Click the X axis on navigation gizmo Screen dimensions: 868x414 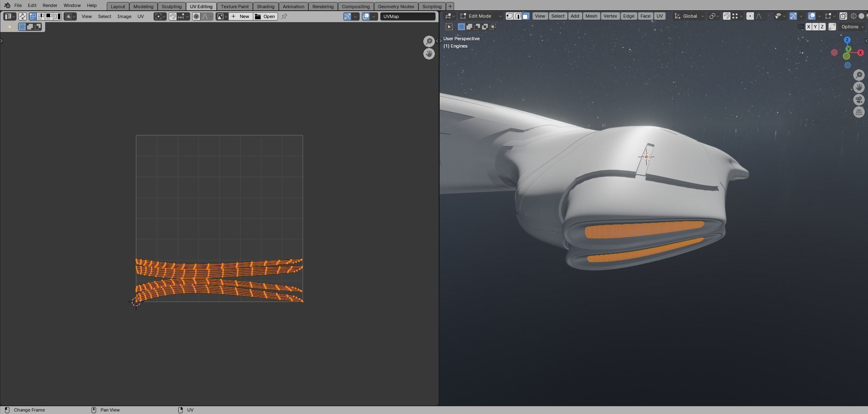point(860,53)
